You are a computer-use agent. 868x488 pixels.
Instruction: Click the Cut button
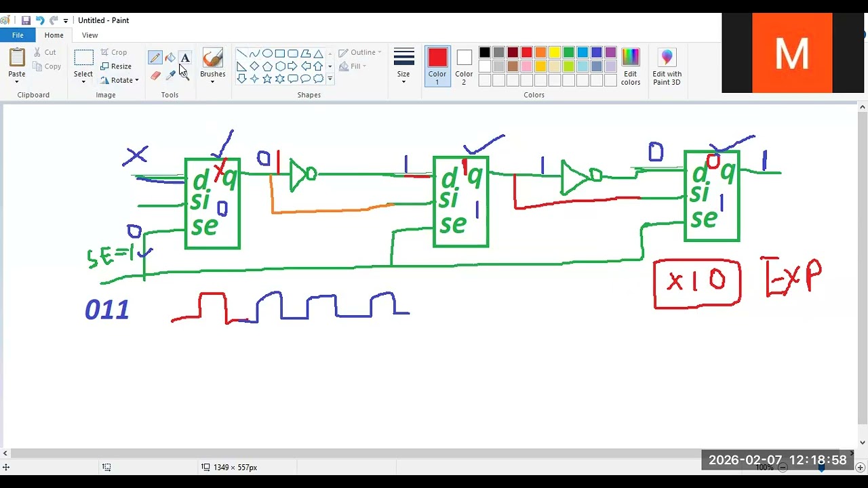pos(45,52)
